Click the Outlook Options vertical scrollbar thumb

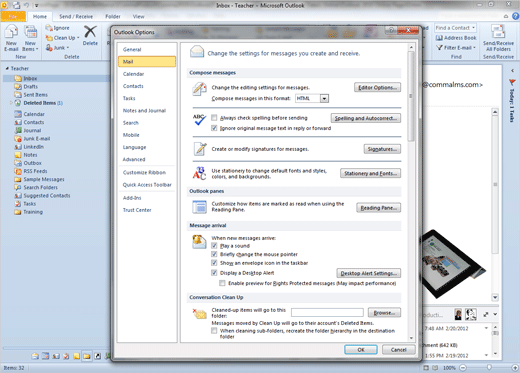411,96
